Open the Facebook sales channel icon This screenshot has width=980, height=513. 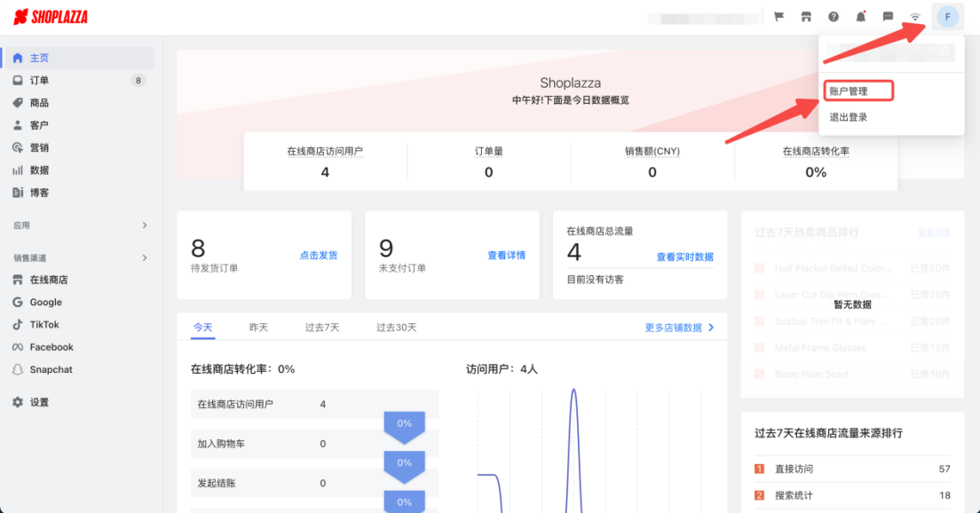click(18, 347)
